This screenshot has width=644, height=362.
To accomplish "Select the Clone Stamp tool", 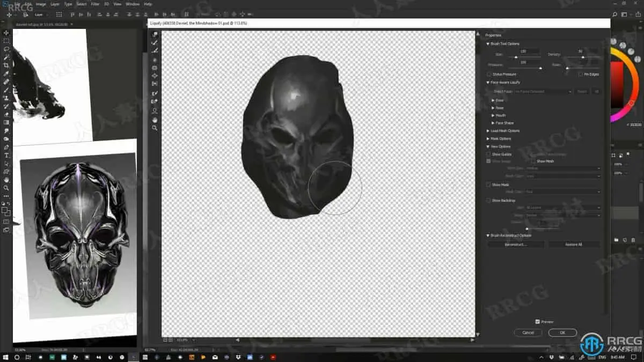I will point(6,98).
